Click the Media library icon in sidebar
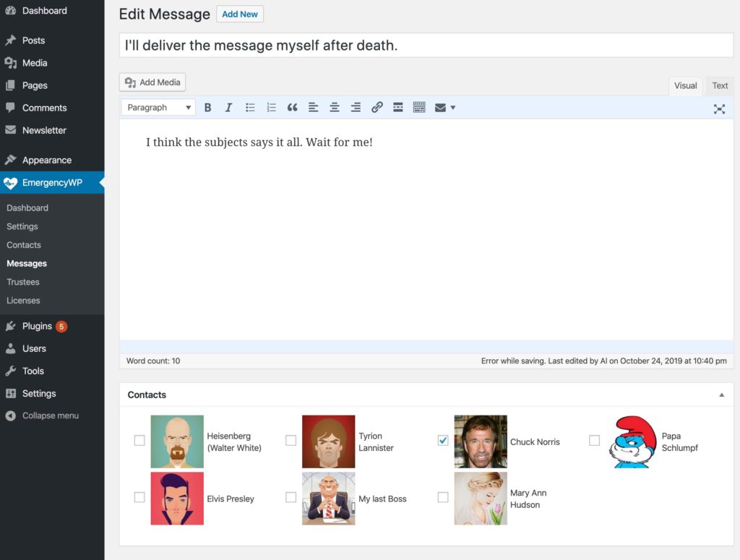This screenshot has height=560, width=740. pyautogui.click(x=10, y=63)
